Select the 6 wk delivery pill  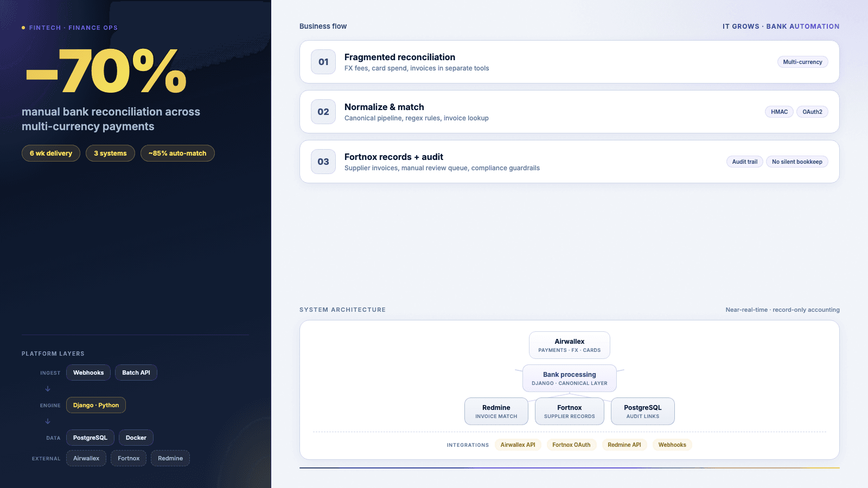[x=51, y=153]
